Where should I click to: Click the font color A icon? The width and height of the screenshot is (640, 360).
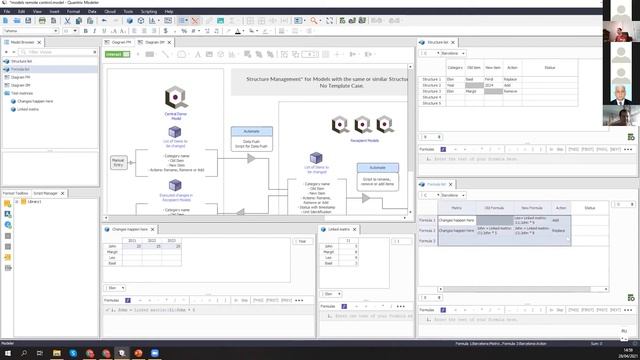238,31
